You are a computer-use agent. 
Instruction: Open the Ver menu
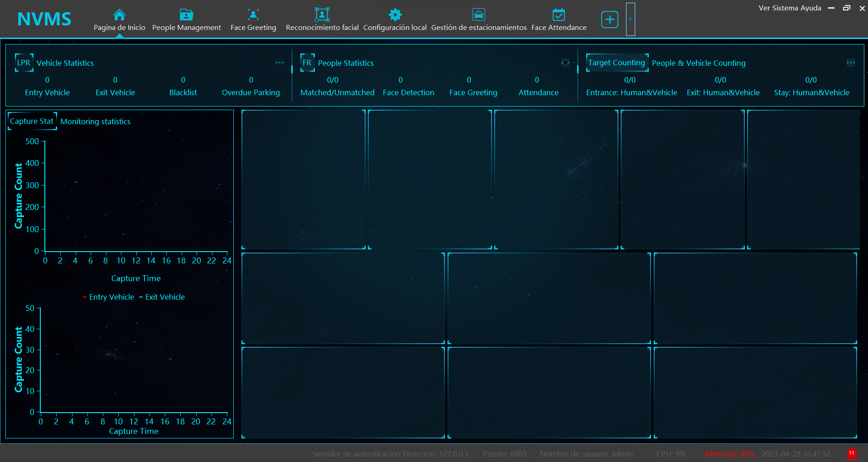[x=764, y=8]
